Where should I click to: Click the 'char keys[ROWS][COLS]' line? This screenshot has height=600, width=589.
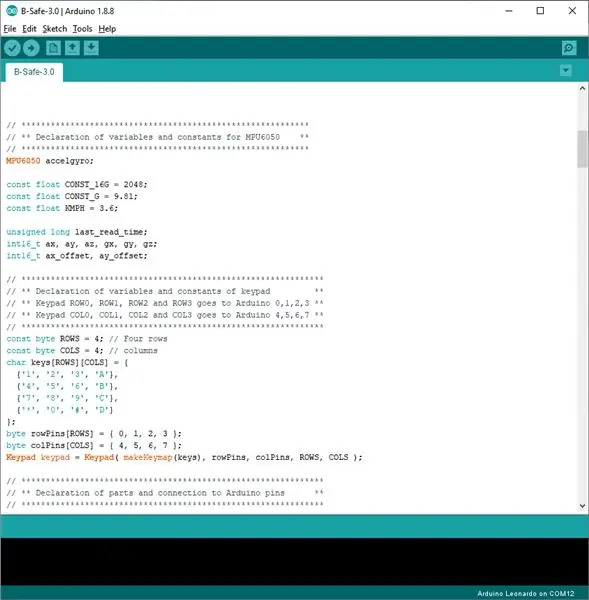67,362
